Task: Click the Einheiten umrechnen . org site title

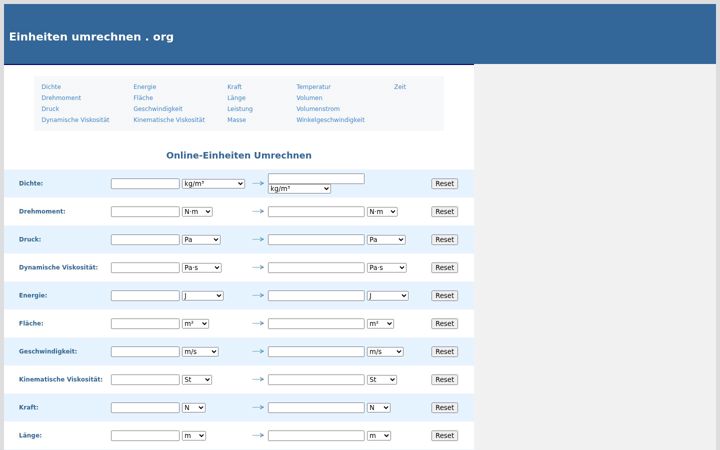Action: point(91,37)
